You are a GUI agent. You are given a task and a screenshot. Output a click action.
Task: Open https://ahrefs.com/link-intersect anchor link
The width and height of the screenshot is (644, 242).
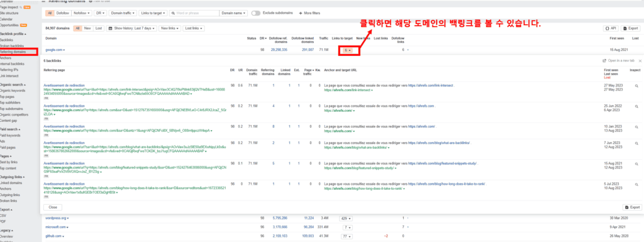pos(430,85)
